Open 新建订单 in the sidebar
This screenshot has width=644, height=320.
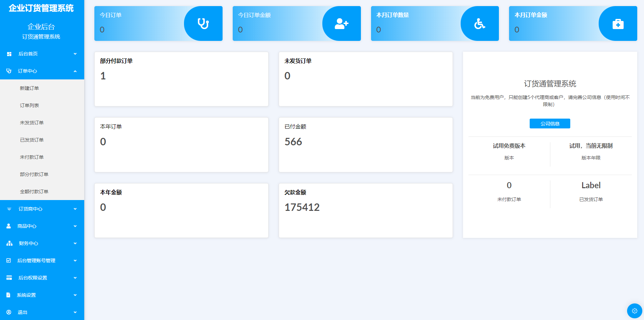[29, 88]
